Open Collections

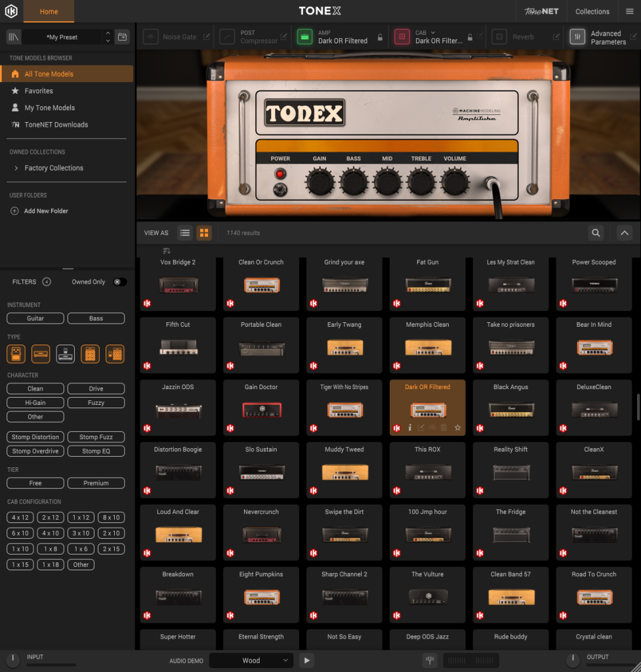[592, 11]
